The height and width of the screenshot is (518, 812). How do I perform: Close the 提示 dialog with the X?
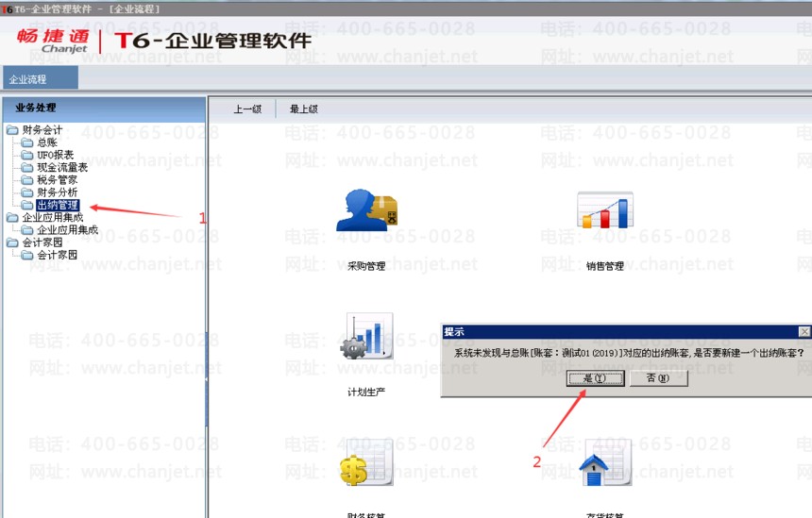coord(804,332)
